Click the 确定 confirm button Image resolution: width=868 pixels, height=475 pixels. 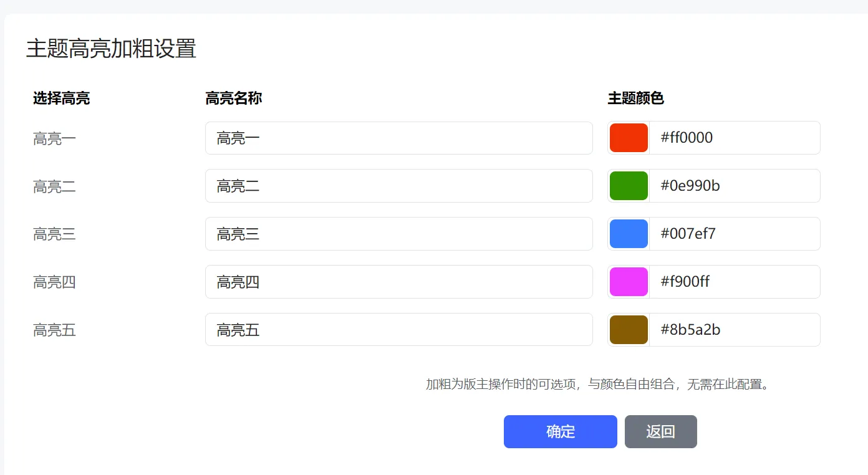[561, 431]
